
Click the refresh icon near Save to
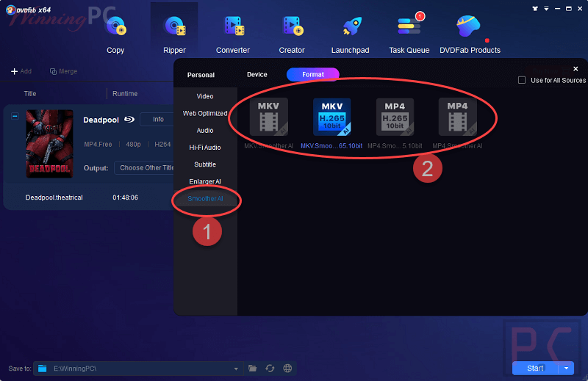click(270, 369)
